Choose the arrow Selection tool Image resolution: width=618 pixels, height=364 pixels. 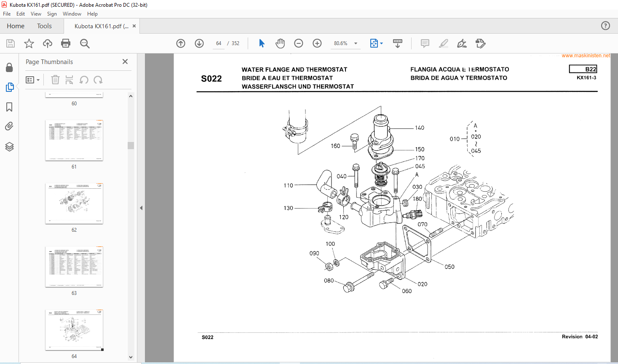[x=262, y=43]
